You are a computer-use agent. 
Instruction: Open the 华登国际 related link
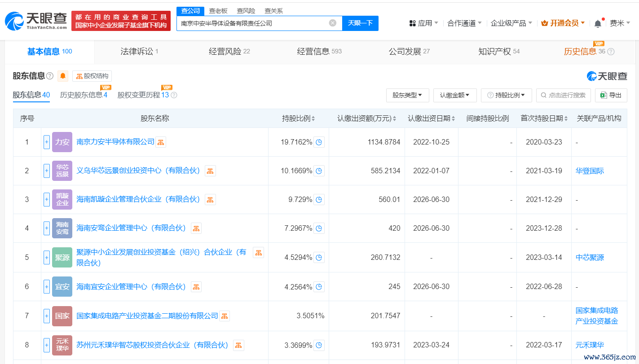click(x=590, y=171)
